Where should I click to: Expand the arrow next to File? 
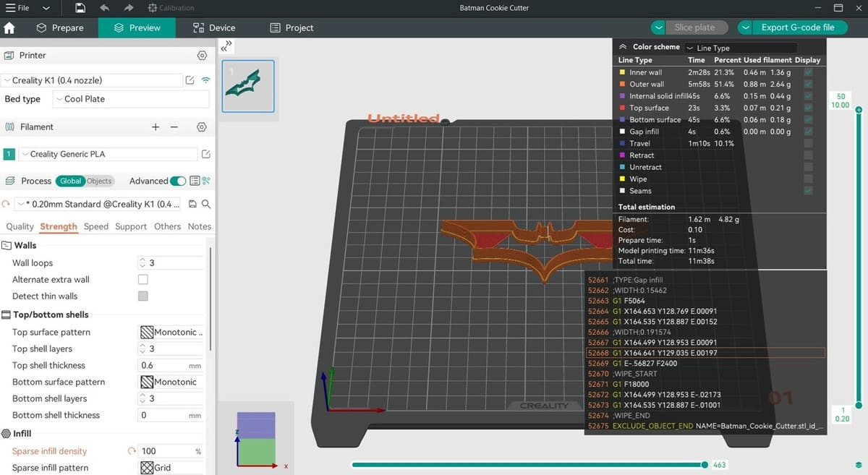pyautogui.click(x=46, y=8)
